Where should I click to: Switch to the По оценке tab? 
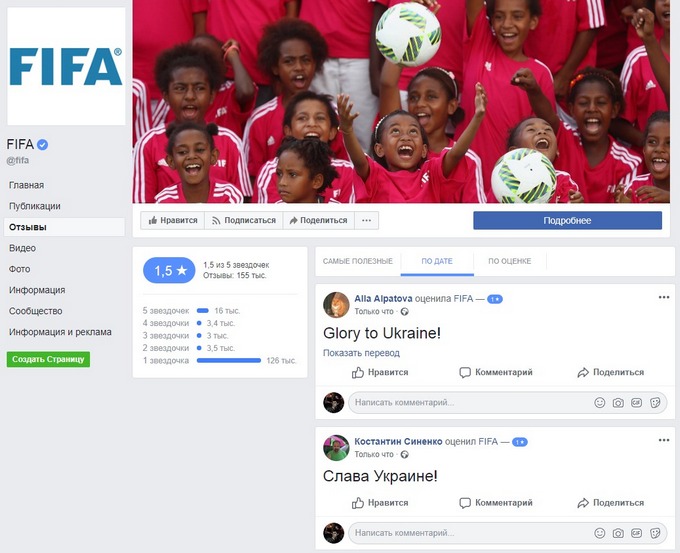click(510, 261)
